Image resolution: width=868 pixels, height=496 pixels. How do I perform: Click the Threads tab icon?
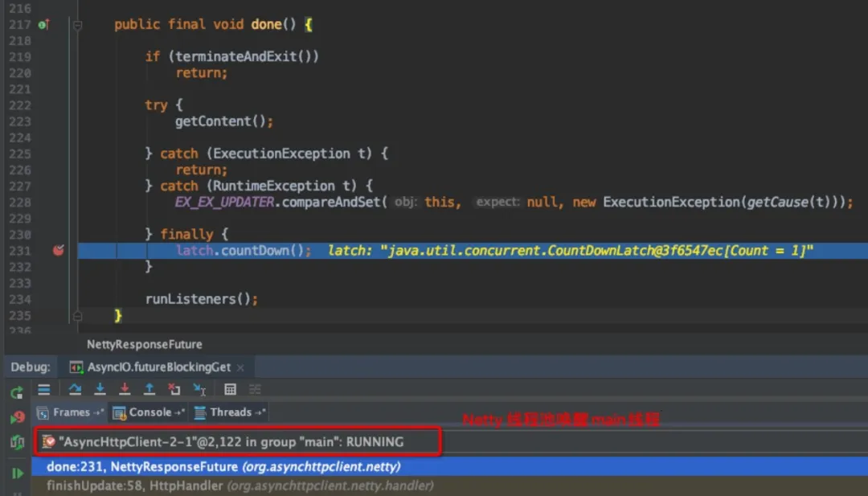click(200, 413)
